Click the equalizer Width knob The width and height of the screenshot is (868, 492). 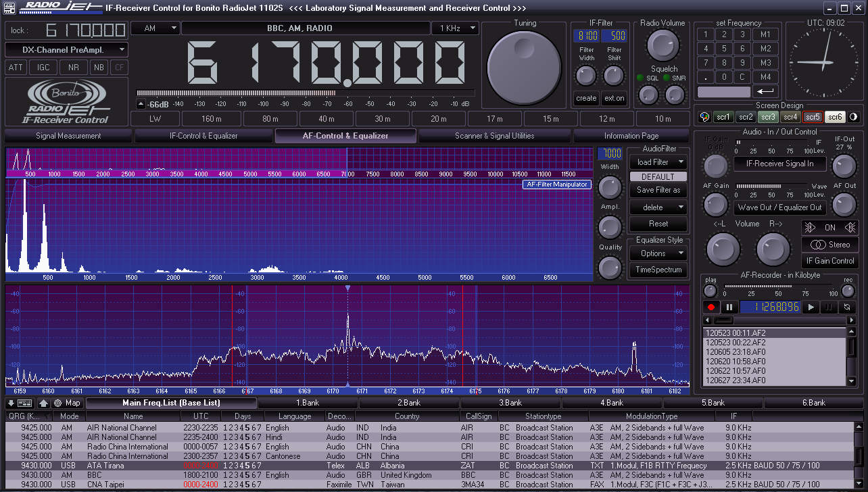(x=610, y=187)
